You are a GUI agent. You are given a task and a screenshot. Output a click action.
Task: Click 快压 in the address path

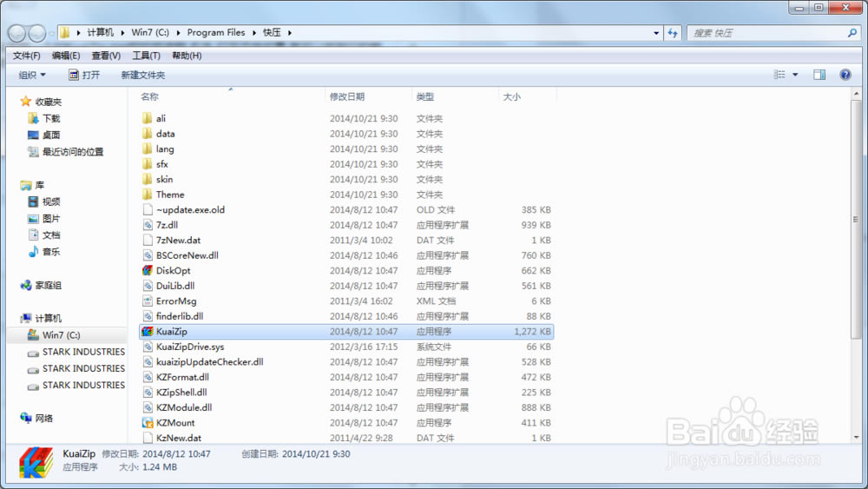coord(272,33)
